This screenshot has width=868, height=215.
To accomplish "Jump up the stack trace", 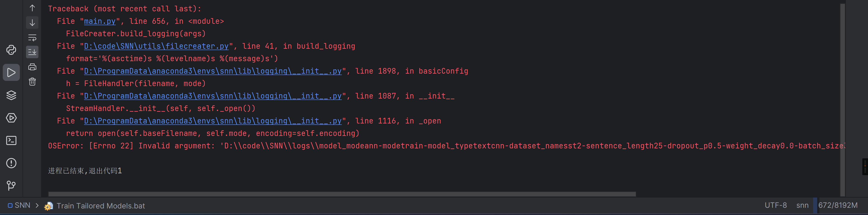I will pos(32,8).
